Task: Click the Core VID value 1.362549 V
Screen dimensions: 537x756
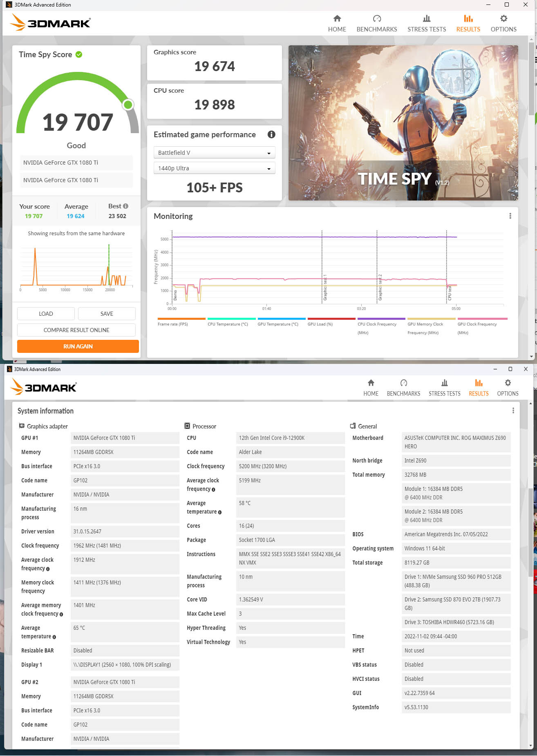Action: (x=290, y=600)
